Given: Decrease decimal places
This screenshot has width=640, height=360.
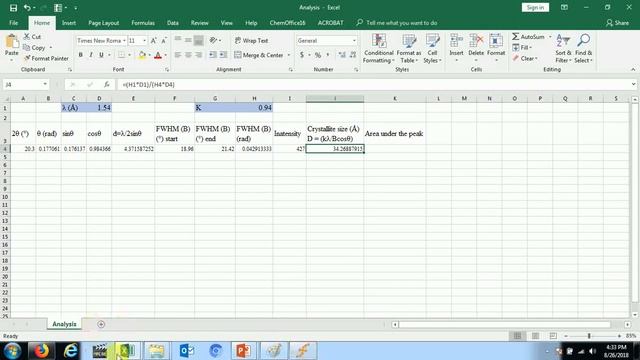Looking at the screenshot, I should coord(353,55).
